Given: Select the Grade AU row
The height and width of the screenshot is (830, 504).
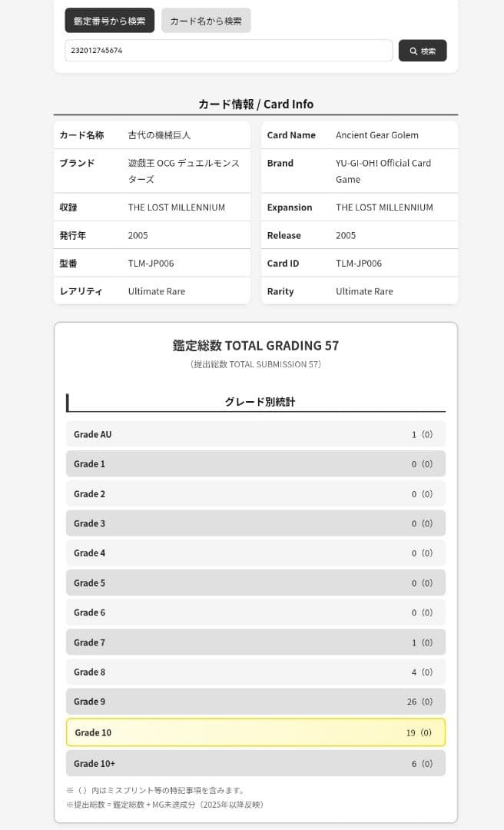Looking at the screenshot, I should 255,434.
